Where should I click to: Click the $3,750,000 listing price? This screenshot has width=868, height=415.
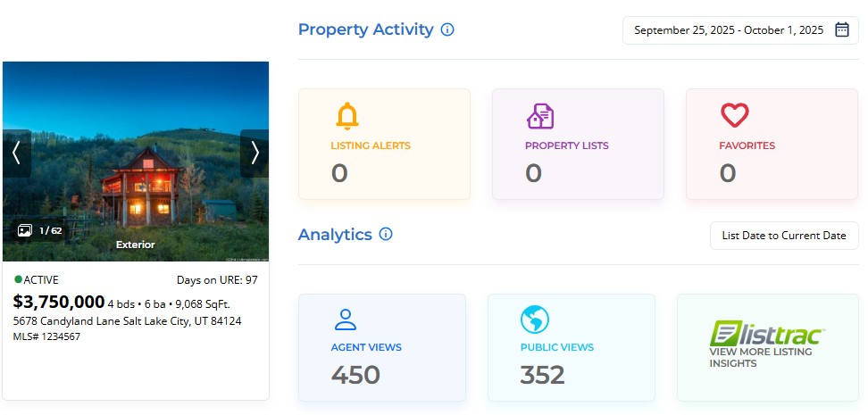point(59,302)
